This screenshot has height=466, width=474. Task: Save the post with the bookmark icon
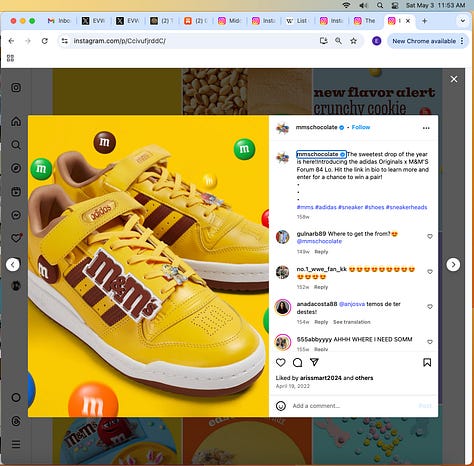[x=427, y=362]
